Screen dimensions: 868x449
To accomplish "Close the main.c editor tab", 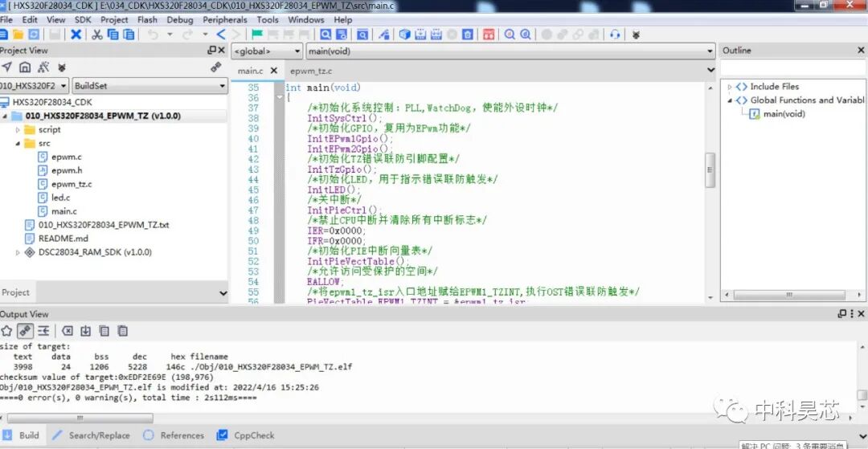I will tap(273, 71).
